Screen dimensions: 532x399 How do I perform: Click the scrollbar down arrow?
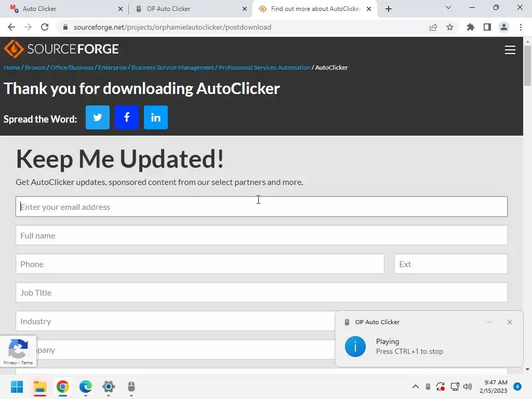pyautogui.click(x=527, y=369)
